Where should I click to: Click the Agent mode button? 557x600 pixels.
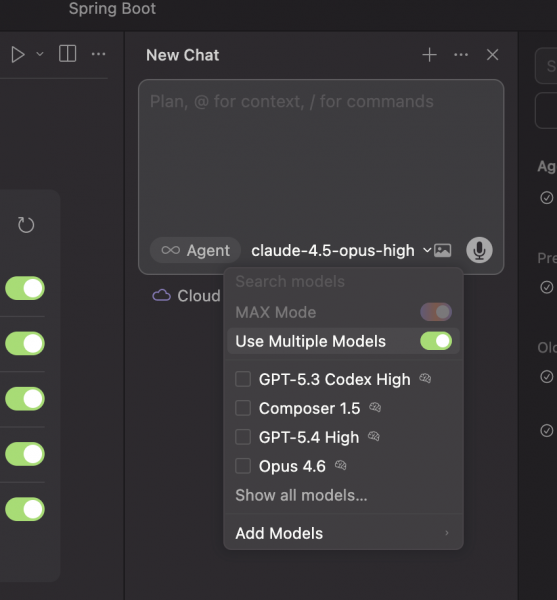(x=195, y=251)
